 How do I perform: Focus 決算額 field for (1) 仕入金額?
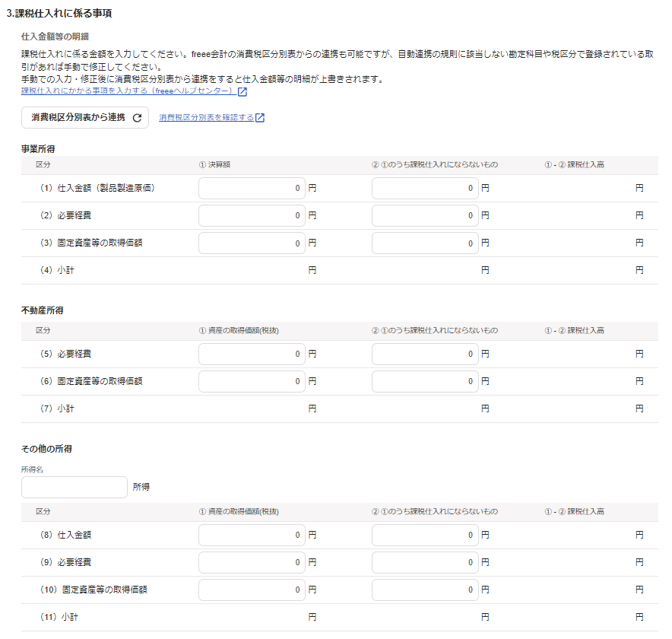point(252,188)
